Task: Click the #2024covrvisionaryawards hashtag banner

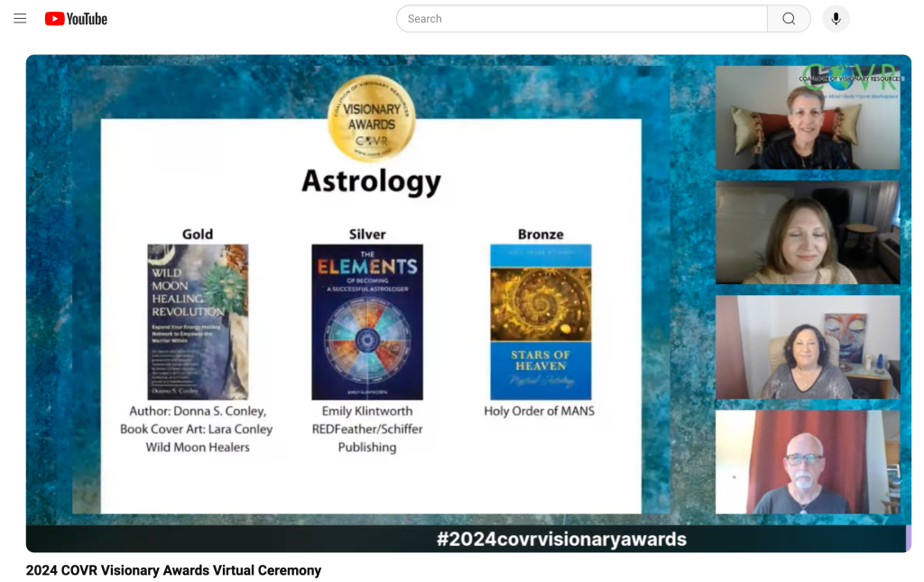Action: coord(561,540)
